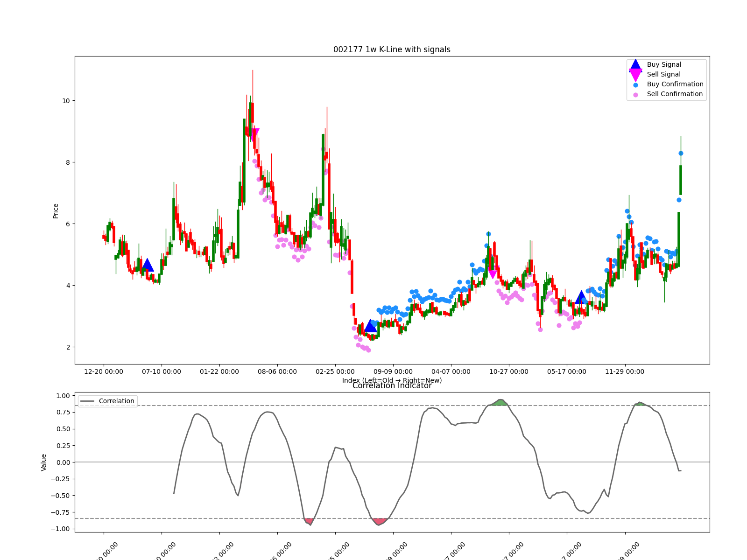Click the magenta sell triangle before 10-27
The width and height of the screenshot is (747, 560).
pos(493,273)
